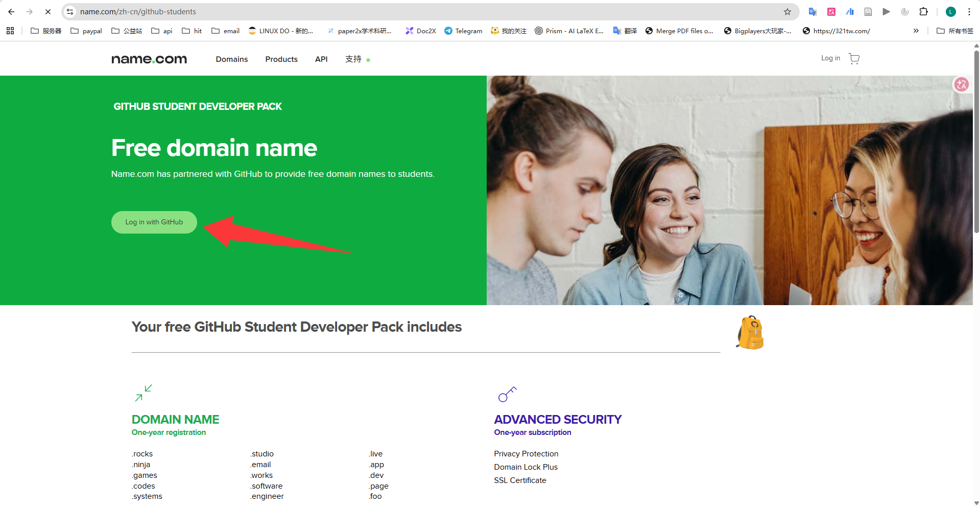Open the 翻译 bookmark

[625, 31]
